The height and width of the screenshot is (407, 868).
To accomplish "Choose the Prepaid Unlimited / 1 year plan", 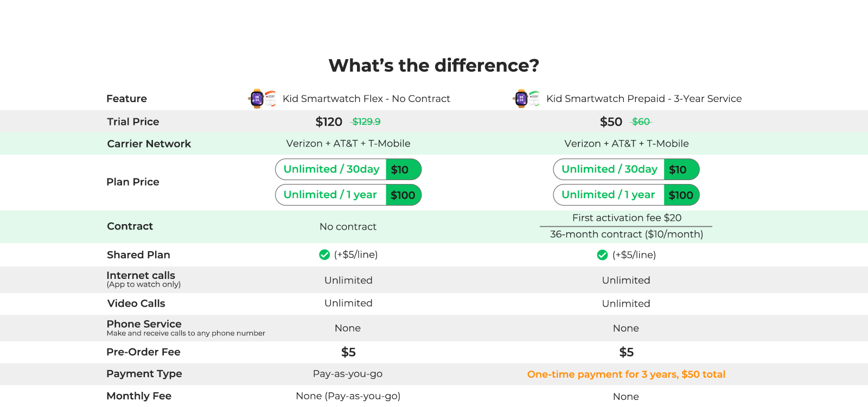I will pos(626,195).
